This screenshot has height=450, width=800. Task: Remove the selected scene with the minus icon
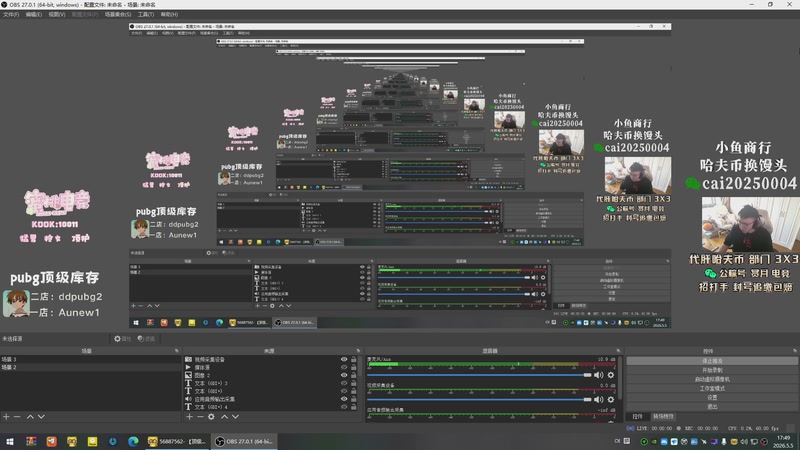pos(17,417)
